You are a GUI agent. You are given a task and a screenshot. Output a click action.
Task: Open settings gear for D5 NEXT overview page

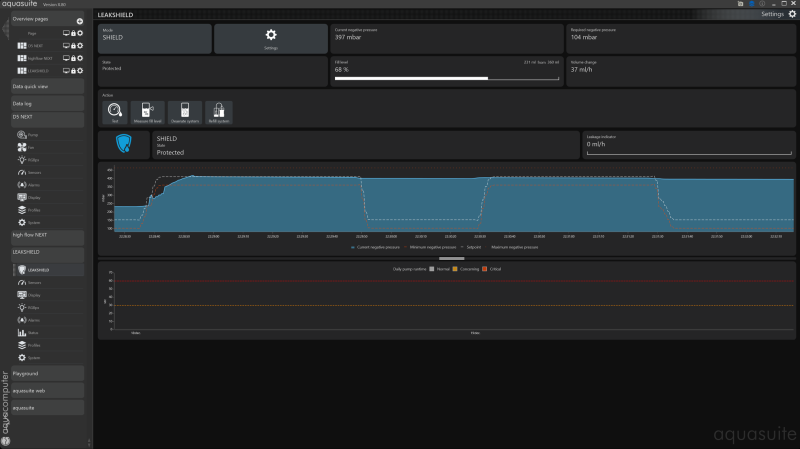coord(80,45)
